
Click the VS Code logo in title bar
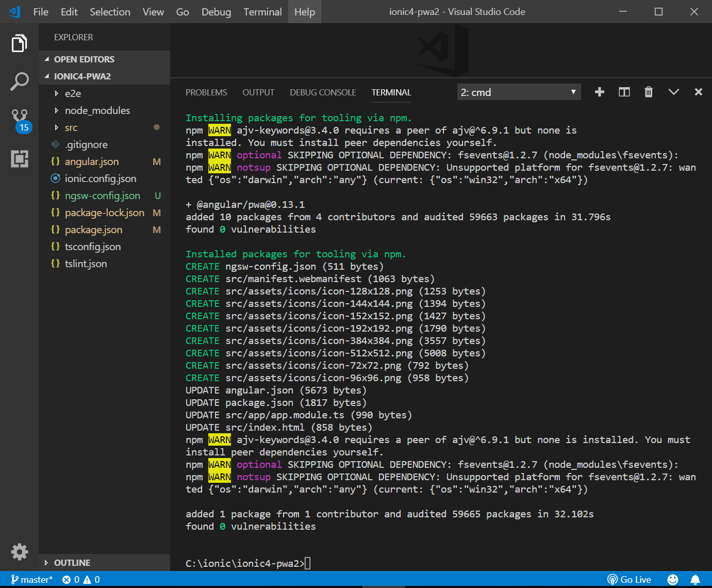click(14, 11)
